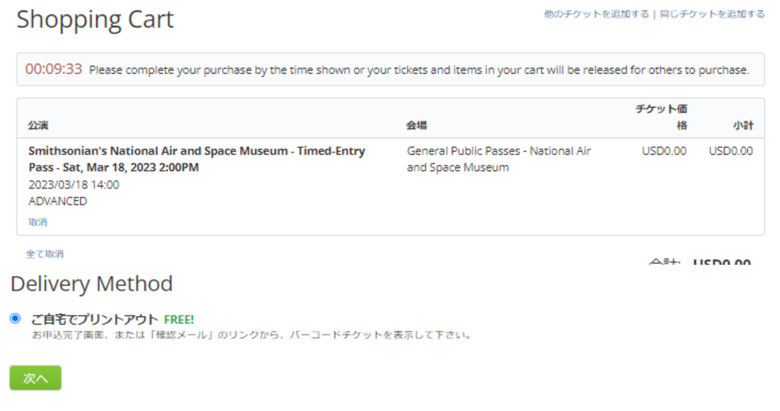Click the USD0.00 subtotal value in the row
The image size is (780, 411).
point(730,151)
